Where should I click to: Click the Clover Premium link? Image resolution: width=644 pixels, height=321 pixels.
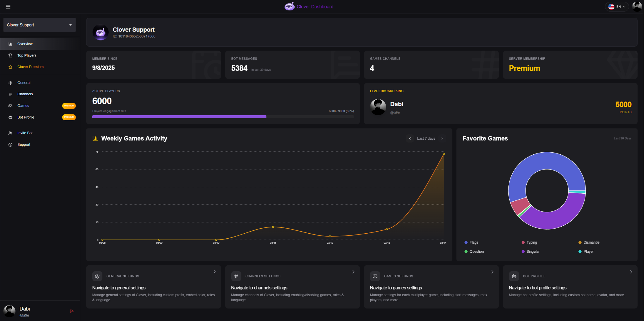click(x=30, y=67)
